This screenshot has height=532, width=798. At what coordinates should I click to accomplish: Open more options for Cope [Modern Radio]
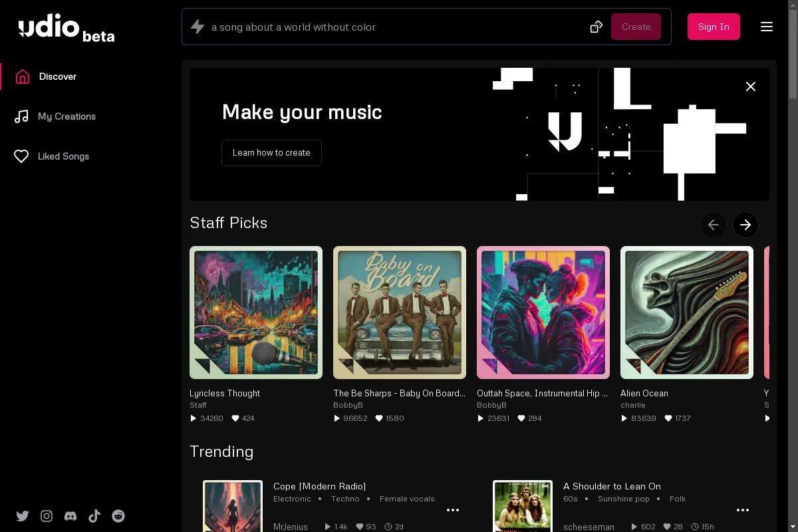[x=453, y=510]
